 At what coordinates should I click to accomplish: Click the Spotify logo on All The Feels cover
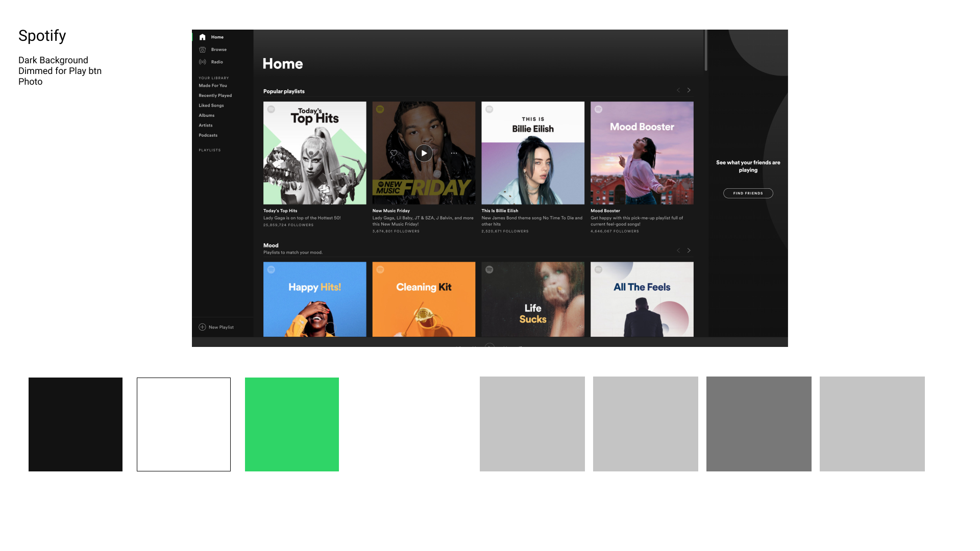point(598,269)
